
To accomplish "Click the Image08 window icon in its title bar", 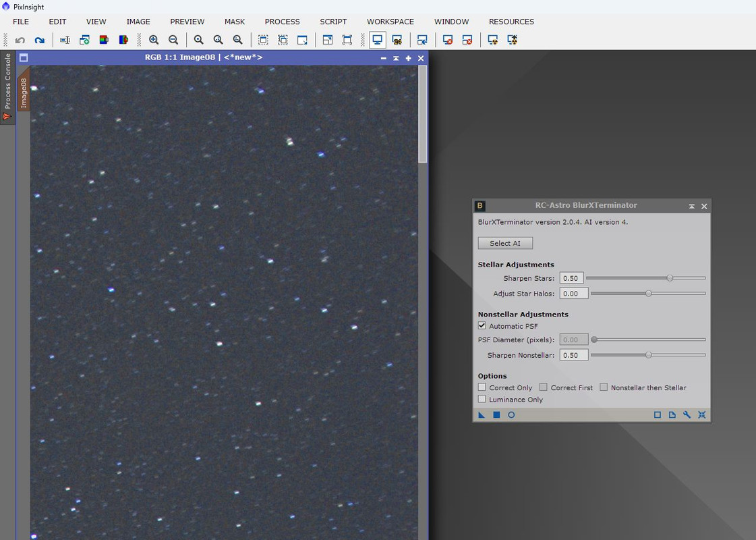I will 24,58.
